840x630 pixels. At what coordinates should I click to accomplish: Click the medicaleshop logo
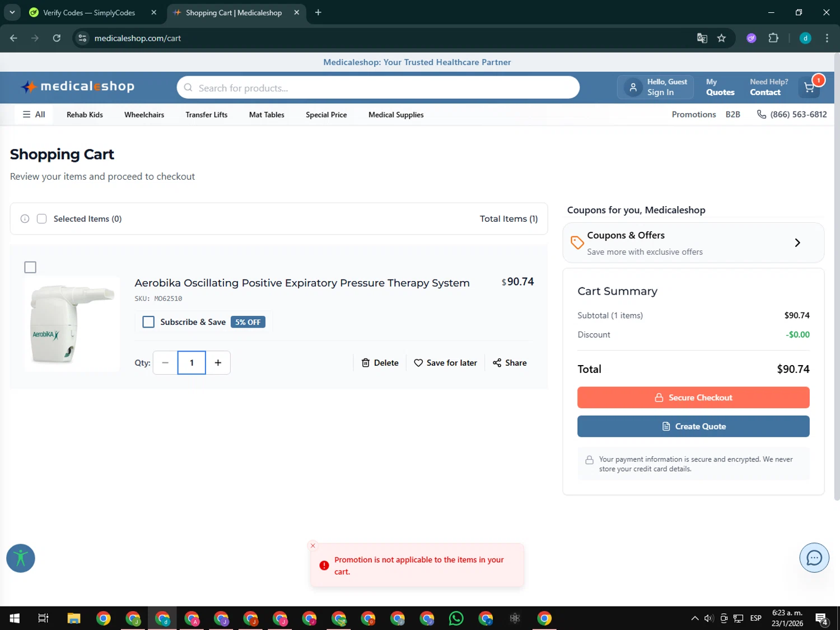tap(78, 86)
